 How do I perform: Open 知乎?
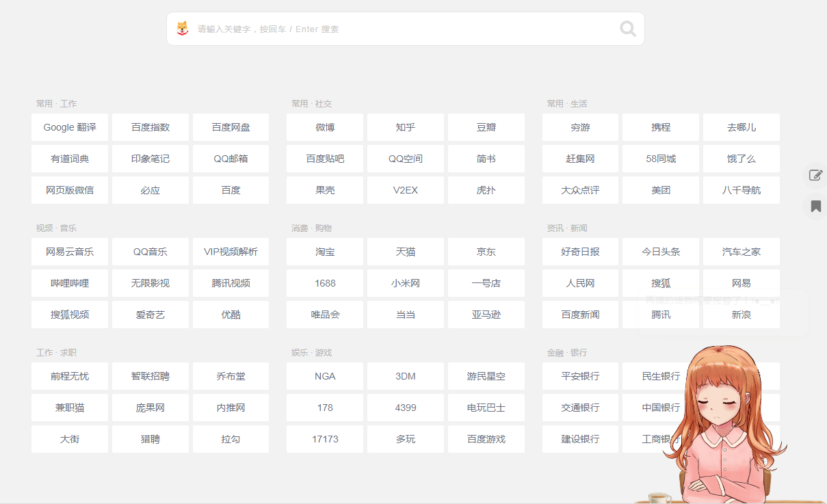pos(406,127)
